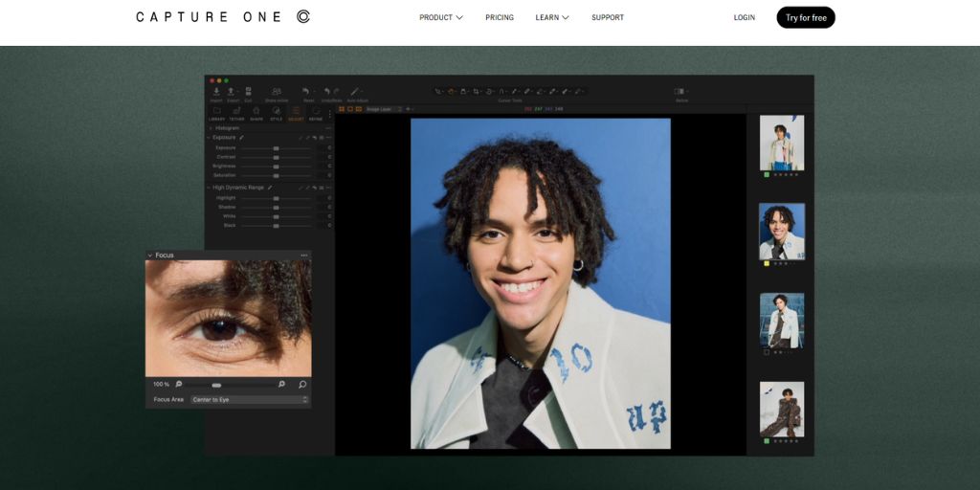This screenshot has width=980, height=490.
Task: Click the Exposure panel reset arrow icon
Action: (x=314, y=138)
